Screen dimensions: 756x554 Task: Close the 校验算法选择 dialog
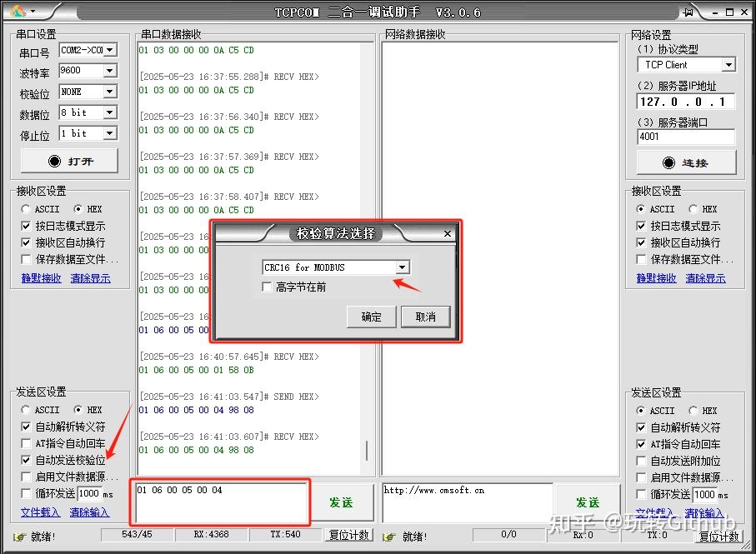point(448,234)
